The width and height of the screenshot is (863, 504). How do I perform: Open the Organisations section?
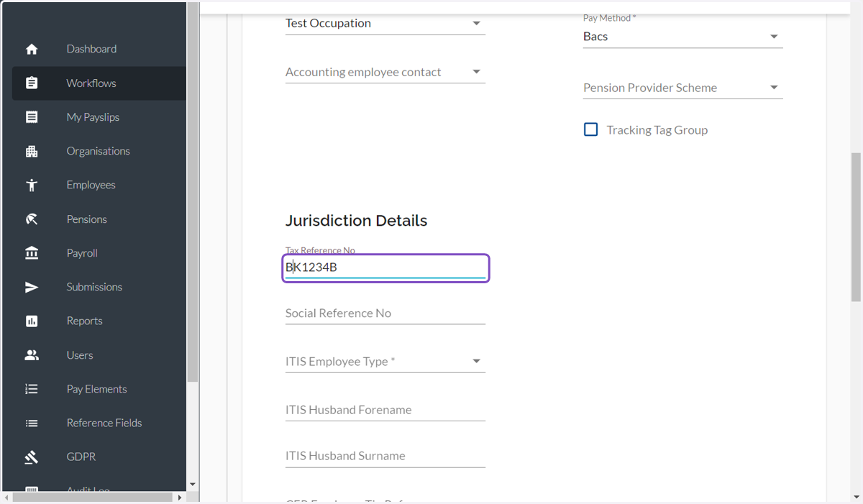click(x=99, y=151)
